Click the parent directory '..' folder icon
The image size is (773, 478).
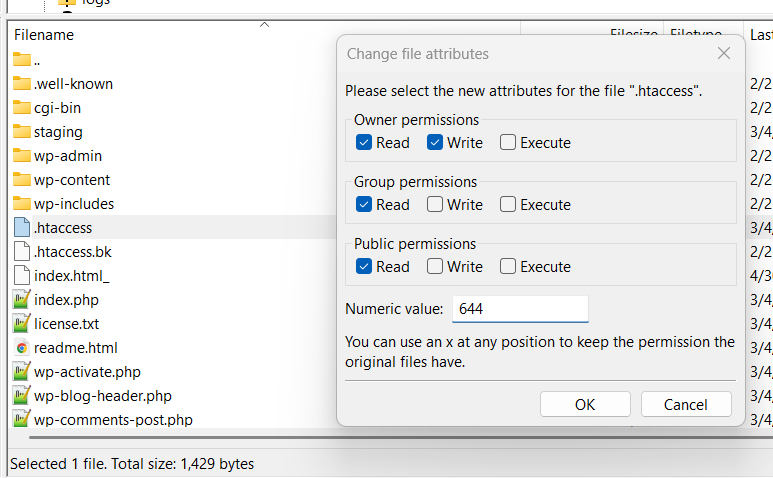coord(22,60)
